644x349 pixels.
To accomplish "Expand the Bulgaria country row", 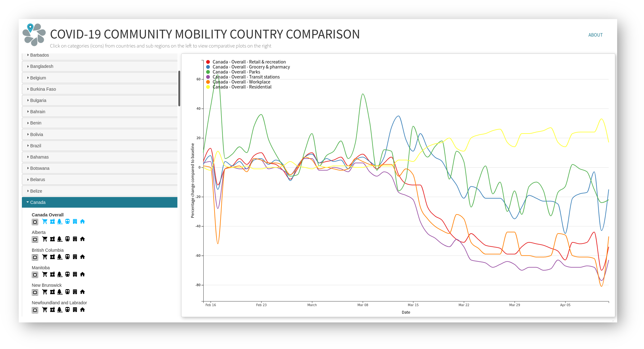I will click(100, 100).
